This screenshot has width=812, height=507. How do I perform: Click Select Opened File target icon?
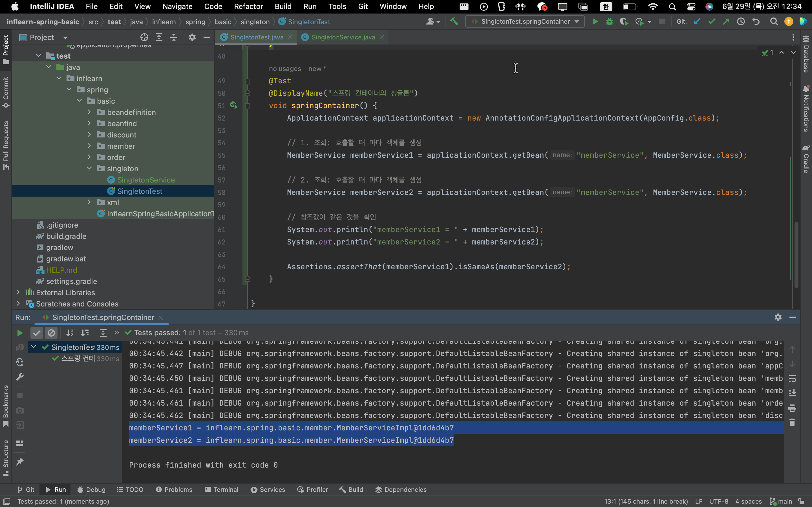(144, 37)
